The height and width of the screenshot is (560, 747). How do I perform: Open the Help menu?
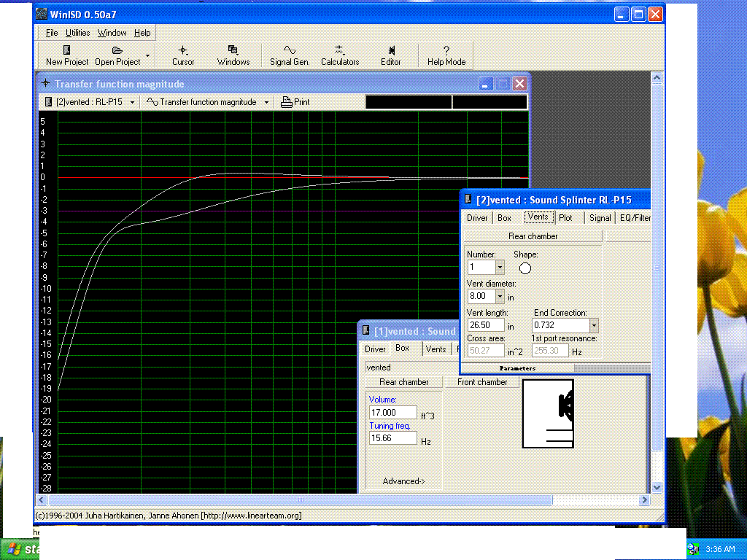click(x=142, y=33)
